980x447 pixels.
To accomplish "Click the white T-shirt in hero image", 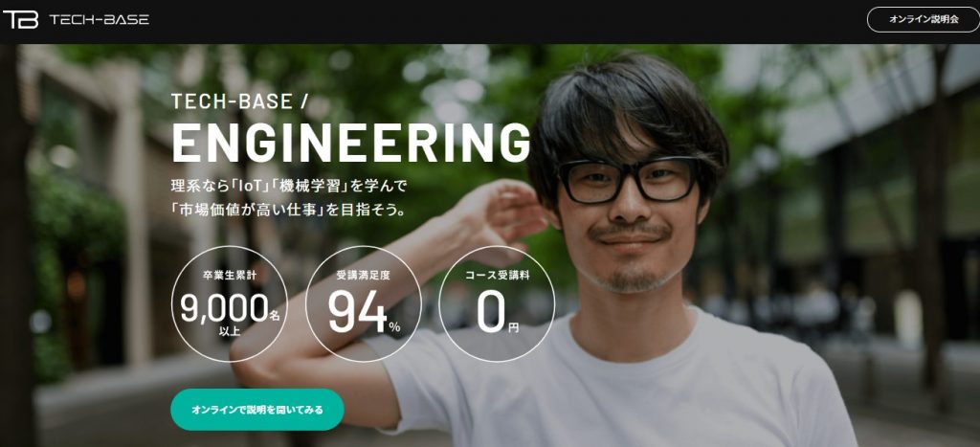I will pos(619,385).
